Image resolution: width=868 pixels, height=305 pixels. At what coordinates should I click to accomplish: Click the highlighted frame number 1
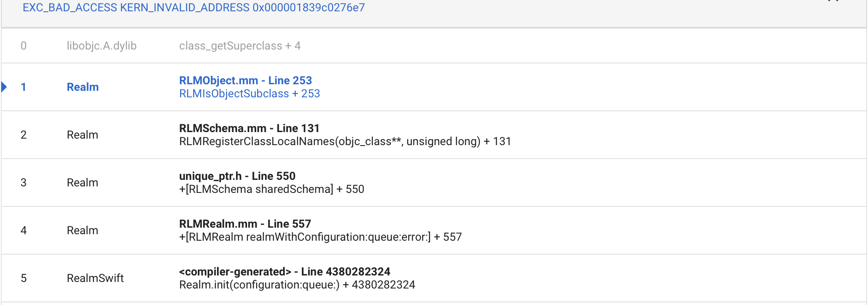pos(23,87)
